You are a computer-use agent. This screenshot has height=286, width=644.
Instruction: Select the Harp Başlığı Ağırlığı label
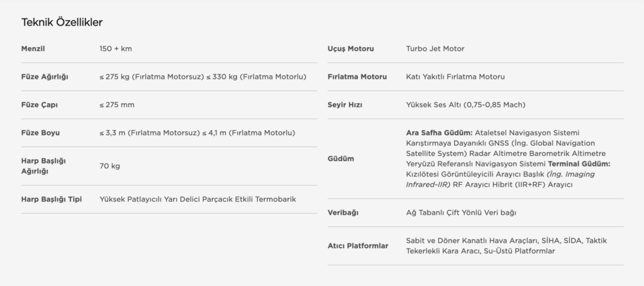pos(43,166)
